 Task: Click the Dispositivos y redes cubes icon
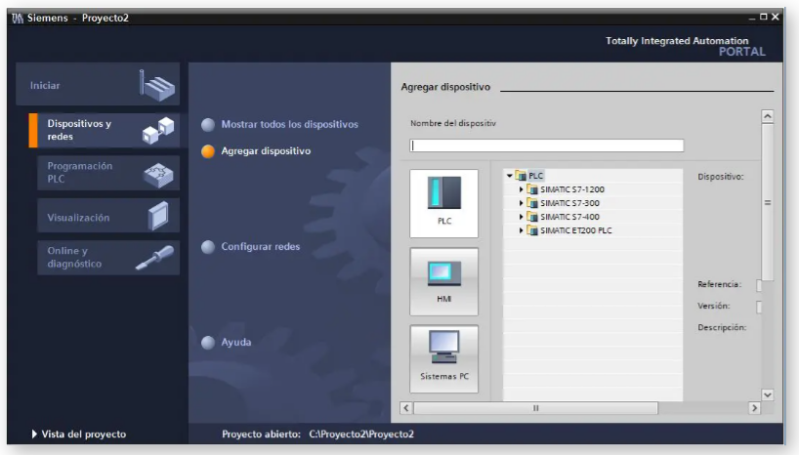tap(158, 130)
